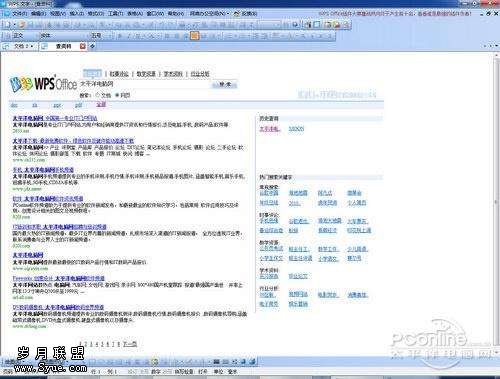Expand the 网络办公空间(N) menu dropdown
This screenshot has height=379, width=500.
[209, 14]
